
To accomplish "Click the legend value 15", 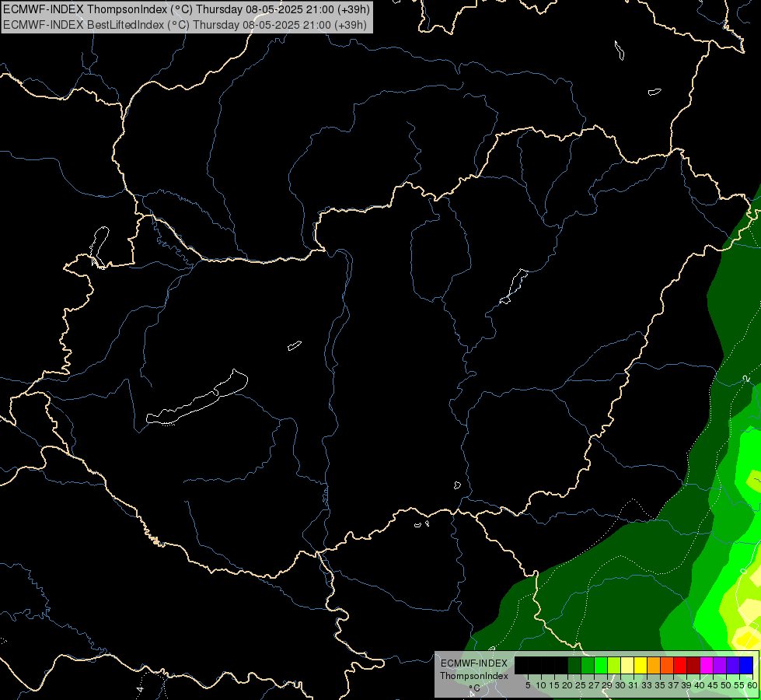I will (554, 685).
